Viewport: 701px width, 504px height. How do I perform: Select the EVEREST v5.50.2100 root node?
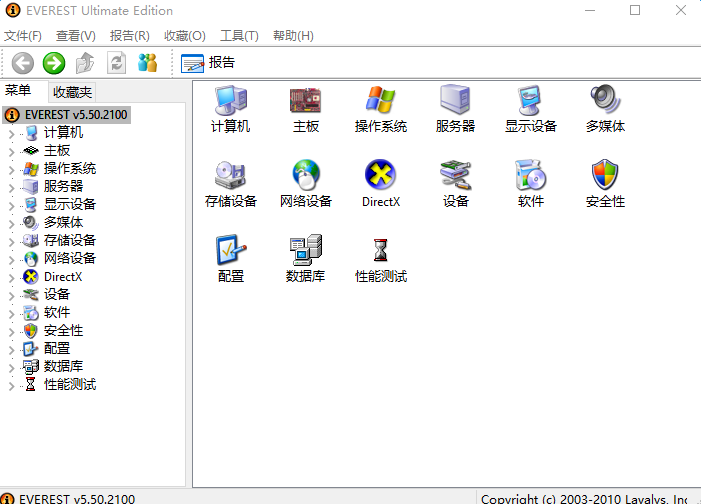(77, 115)
